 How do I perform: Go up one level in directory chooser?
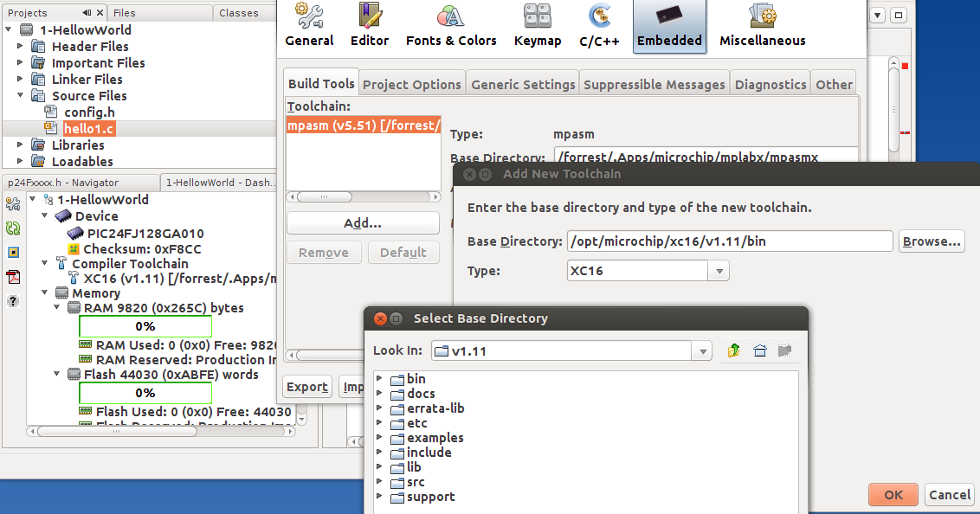tap(734, 350)
